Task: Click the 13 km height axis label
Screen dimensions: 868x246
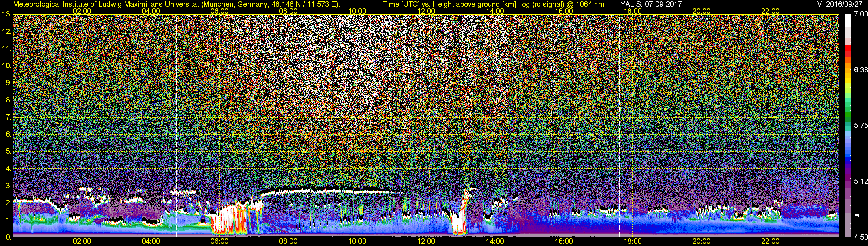Action: pos(6,14)
